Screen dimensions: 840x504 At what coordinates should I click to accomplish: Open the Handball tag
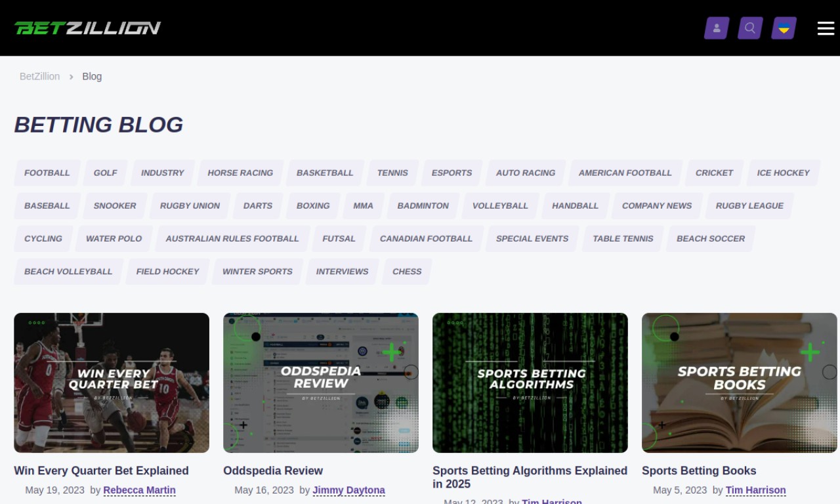[x=575, y=205]
